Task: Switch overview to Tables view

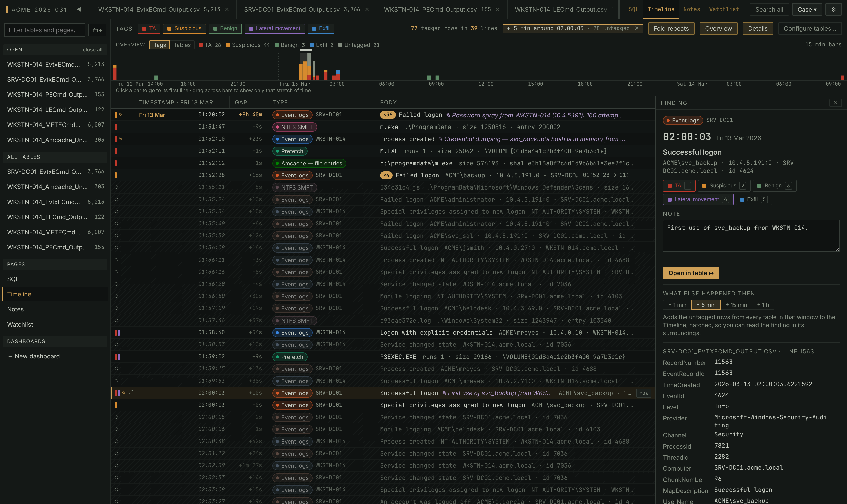Action: (182, 45)
